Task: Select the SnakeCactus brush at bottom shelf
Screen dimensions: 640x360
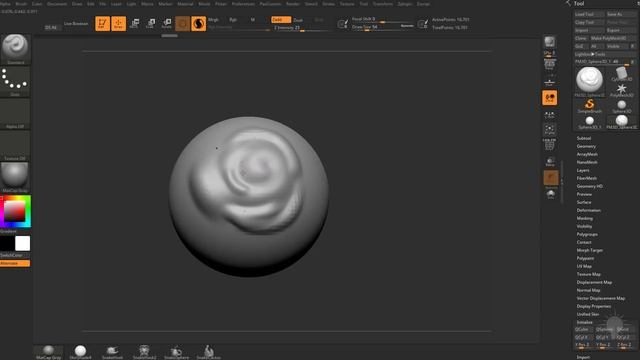Action: click(x=209, y=352)
